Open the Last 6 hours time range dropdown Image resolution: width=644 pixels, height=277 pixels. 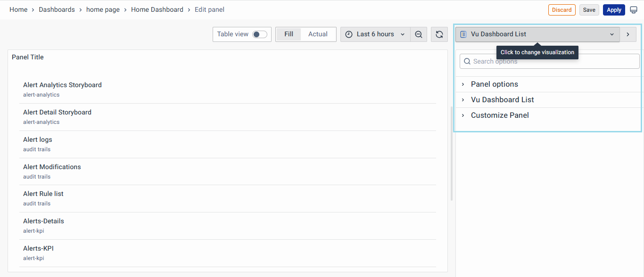[x=375, y=34]
